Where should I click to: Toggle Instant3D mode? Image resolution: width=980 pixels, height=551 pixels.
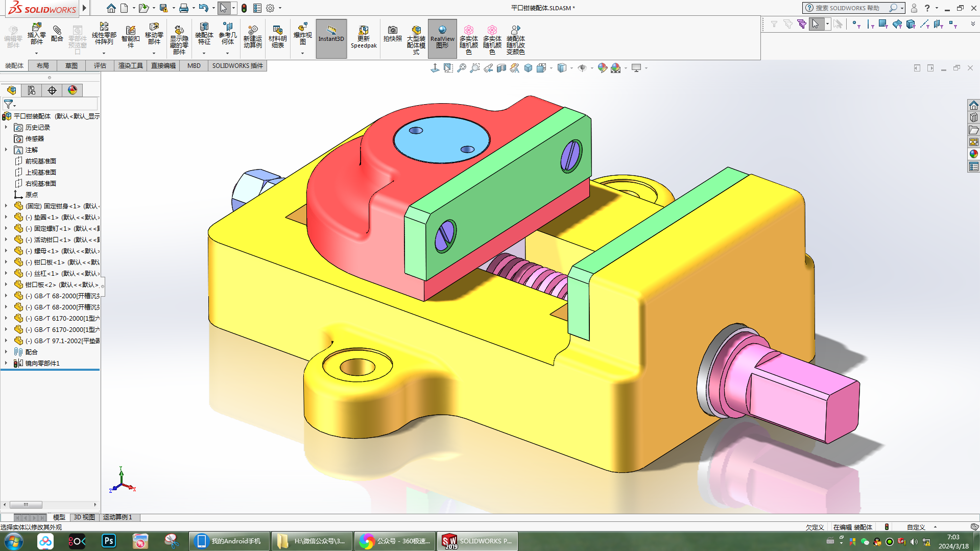coord(331,39)
